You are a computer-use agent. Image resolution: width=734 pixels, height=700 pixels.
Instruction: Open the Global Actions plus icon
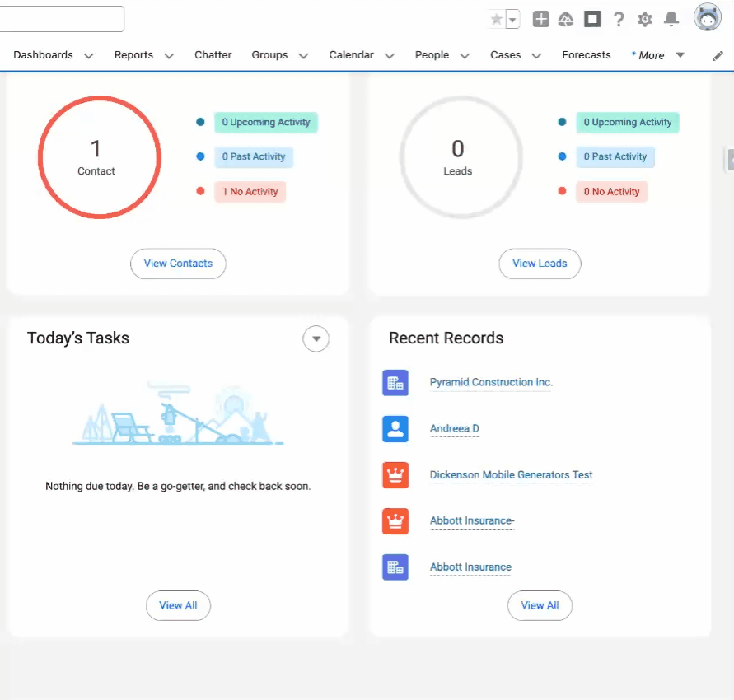540,19
